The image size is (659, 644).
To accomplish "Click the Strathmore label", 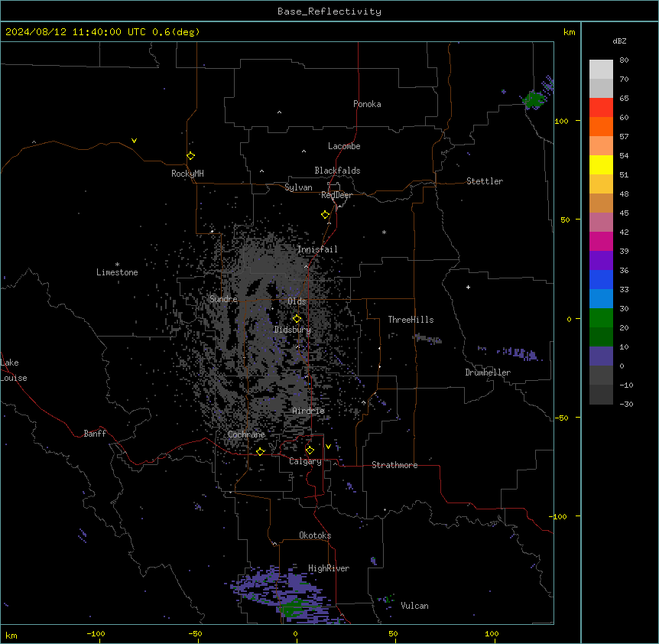I will [394, 465].
